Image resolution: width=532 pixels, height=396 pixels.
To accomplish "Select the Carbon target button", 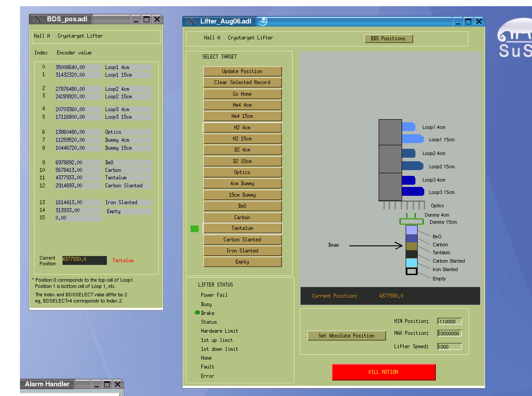I will tap(243, 217).
